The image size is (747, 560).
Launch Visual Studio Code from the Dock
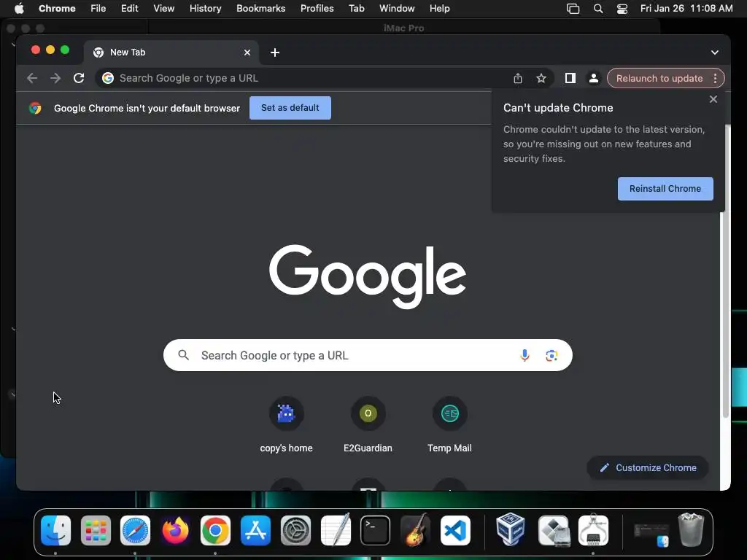(x=455, y=530)
